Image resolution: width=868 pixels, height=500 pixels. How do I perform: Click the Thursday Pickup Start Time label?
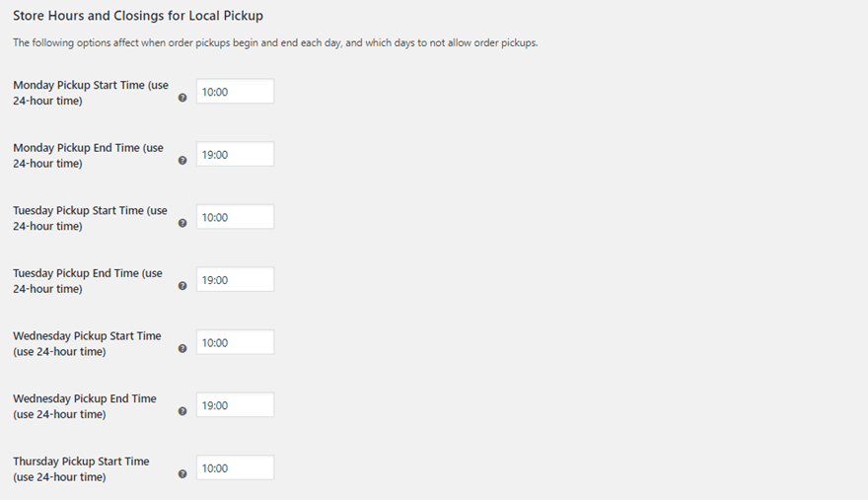(81, 468)
